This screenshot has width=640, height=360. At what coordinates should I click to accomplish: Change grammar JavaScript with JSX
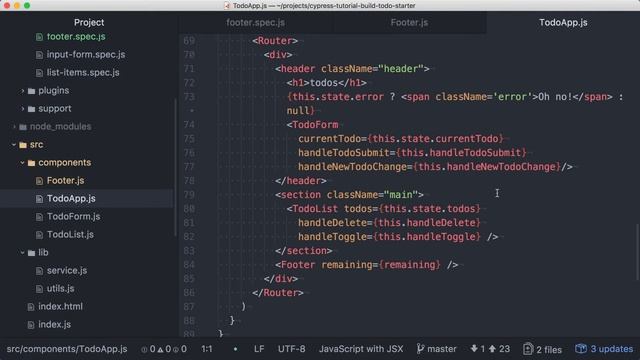(x=361, y=349)
